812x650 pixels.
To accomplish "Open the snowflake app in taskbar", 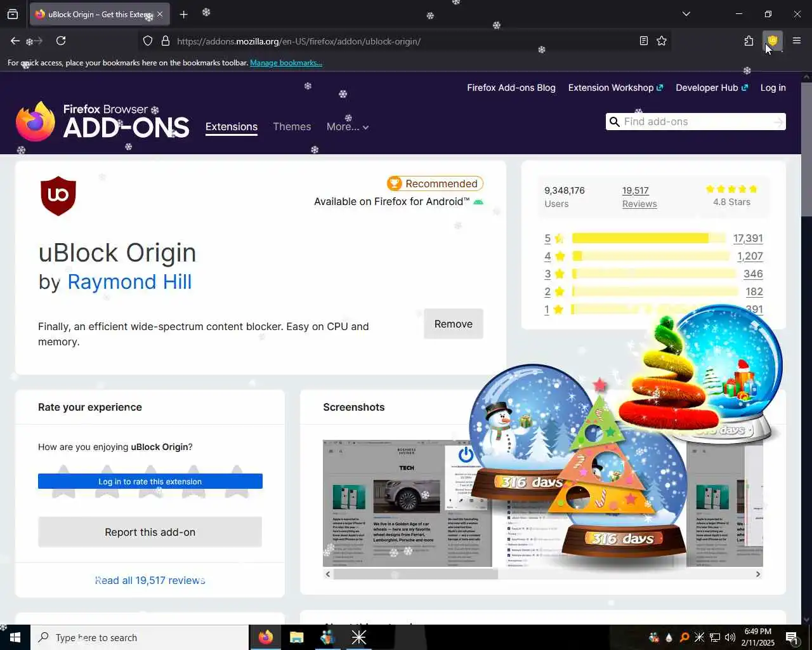I will point(358,637).
